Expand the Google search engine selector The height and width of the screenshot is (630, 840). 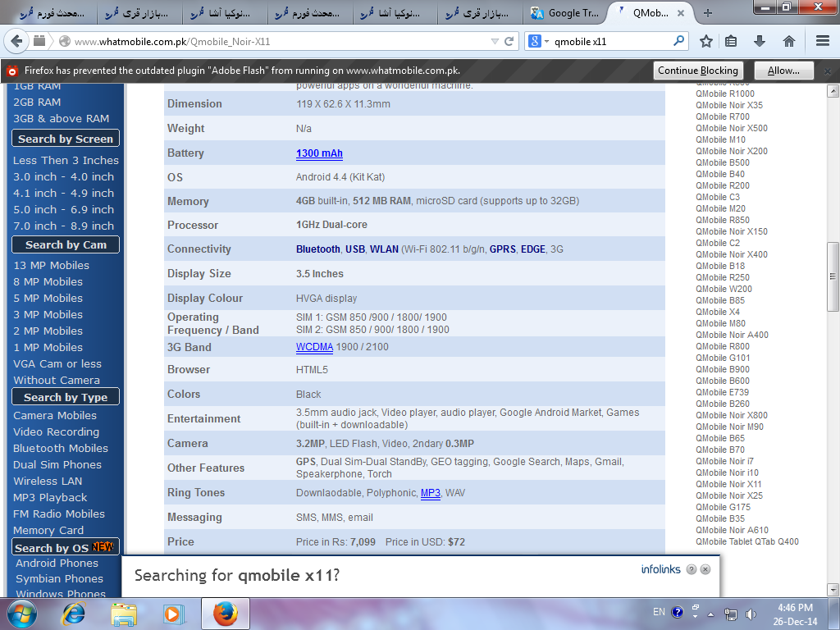click(538, 41)
